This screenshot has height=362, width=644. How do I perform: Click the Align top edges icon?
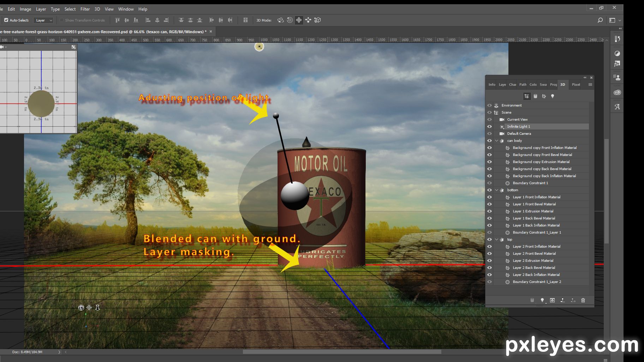118,20
